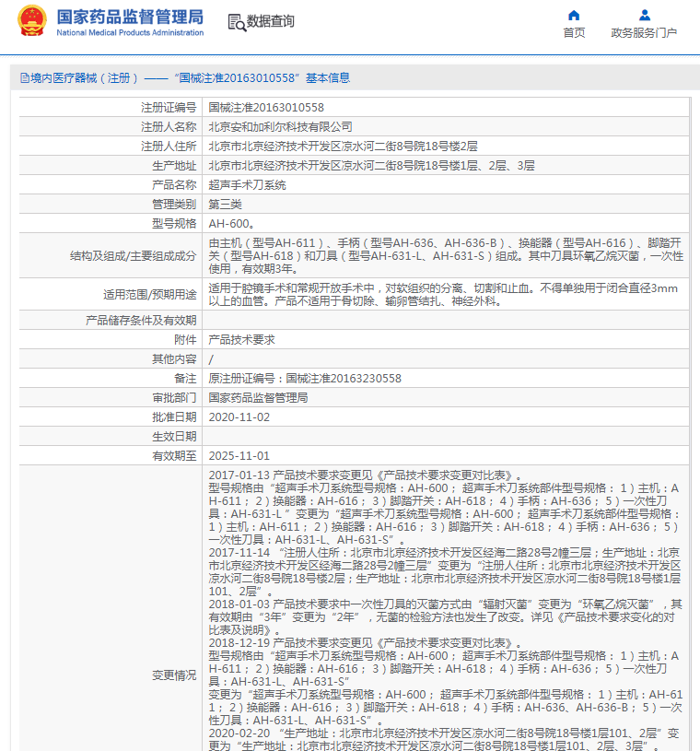
Task: Select change entry dated 2020-02-20
Action: (444, 740)
